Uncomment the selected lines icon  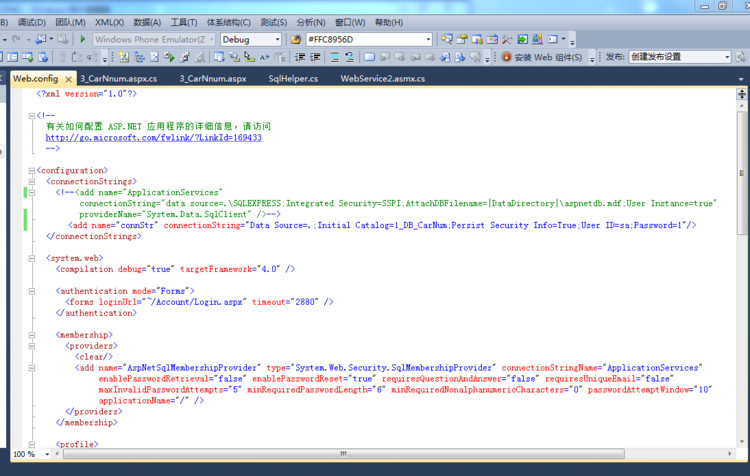[350, 57]
